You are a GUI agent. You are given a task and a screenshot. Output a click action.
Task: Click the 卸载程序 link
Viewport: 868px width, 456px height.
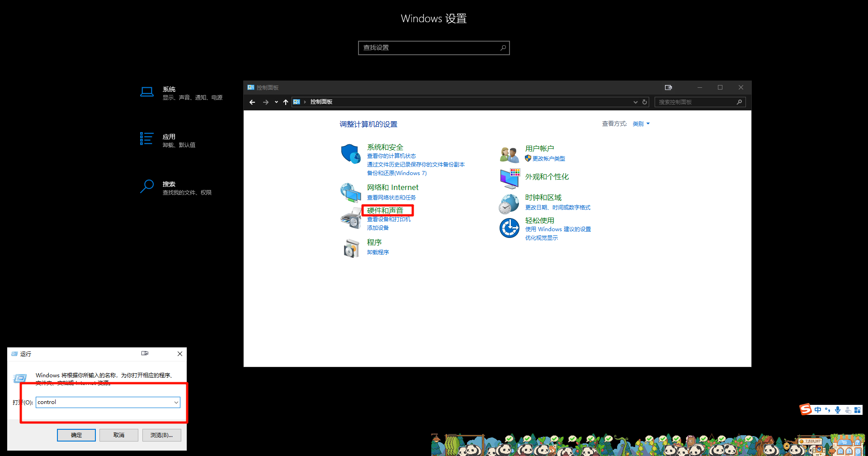pyautogui.click(x=378, y=252)
